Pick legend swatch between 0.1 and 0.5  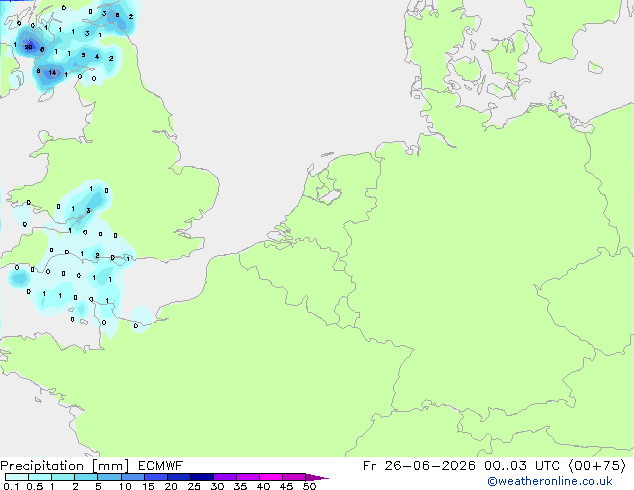click(x=17, y=477)
